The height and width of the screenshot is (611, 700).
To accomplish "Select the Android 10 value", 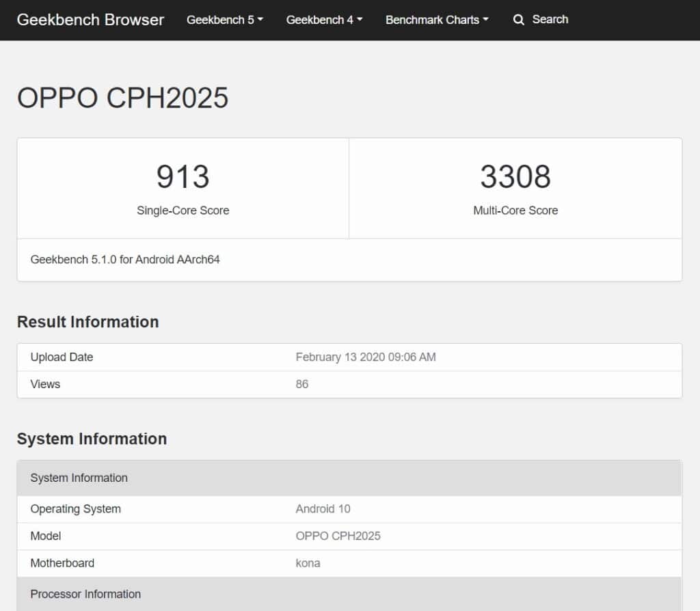I will tap(323, 508).
